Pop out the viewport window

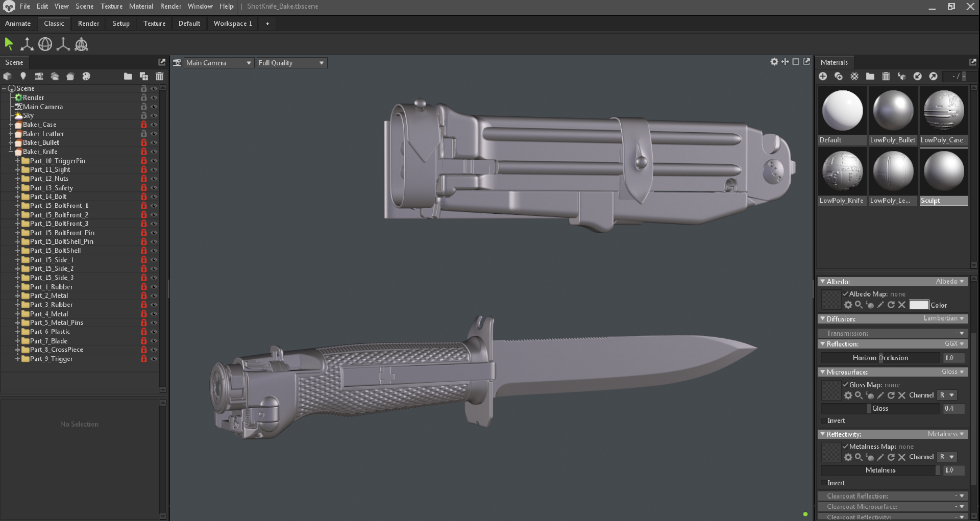click(x=806, y=62)
